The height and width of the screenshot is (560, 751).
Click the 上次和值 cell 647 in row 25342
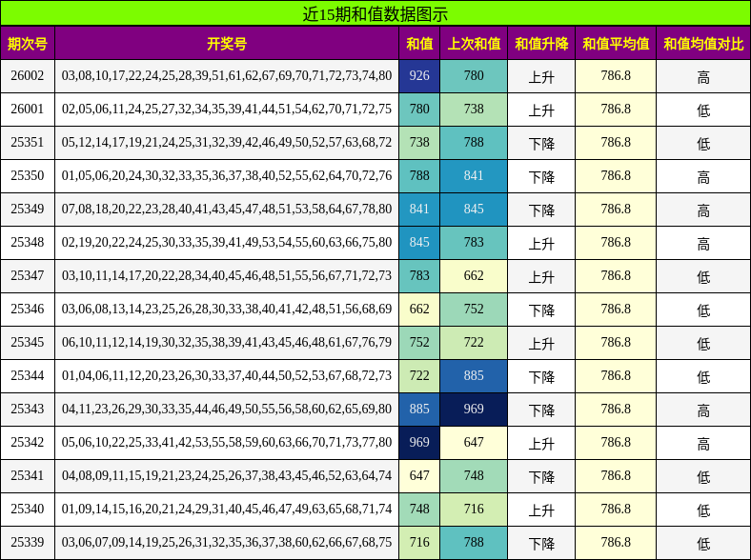click(474, 442)
